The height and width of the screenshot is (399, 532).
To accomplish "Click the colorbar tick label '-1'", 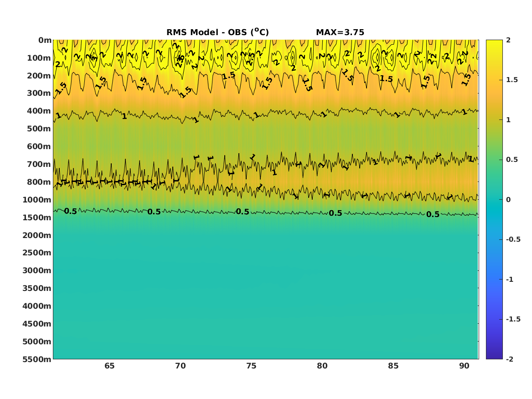I will 510,279.
